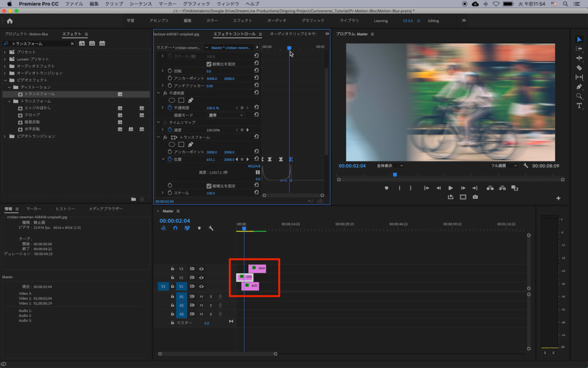This screenshot has width=588, height=368.
Task: Click the 位置 stopwatch animation toggle
Action: pyautogui.click(x=170, y=159)
